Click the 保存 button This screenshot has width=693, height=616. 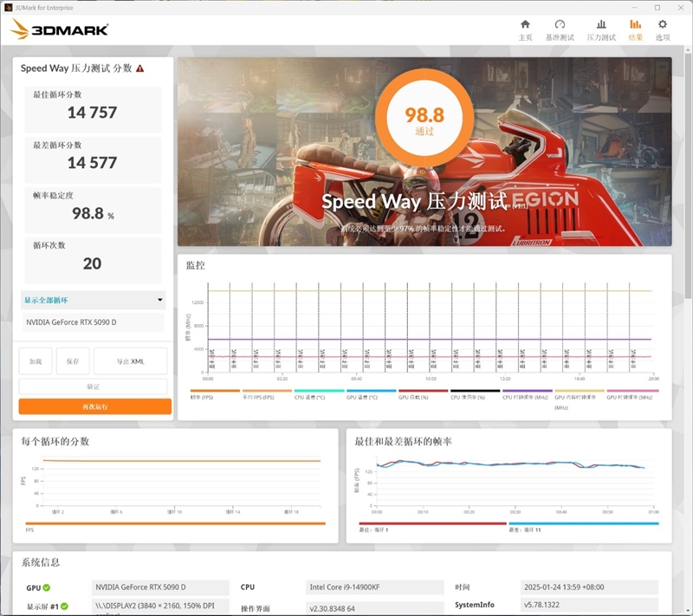click(74, 360)
